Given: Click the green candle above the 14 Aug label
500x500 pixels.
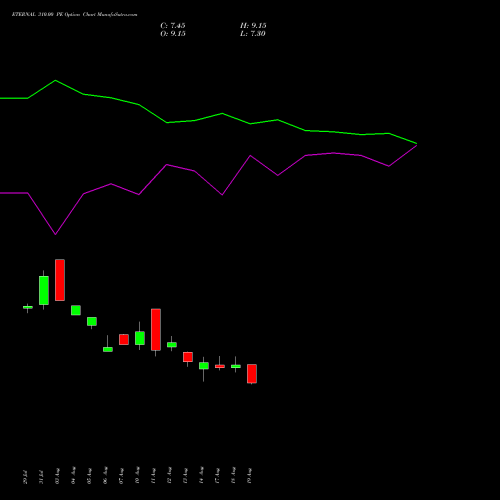Looking at the screenshot, I should [204, 366].
